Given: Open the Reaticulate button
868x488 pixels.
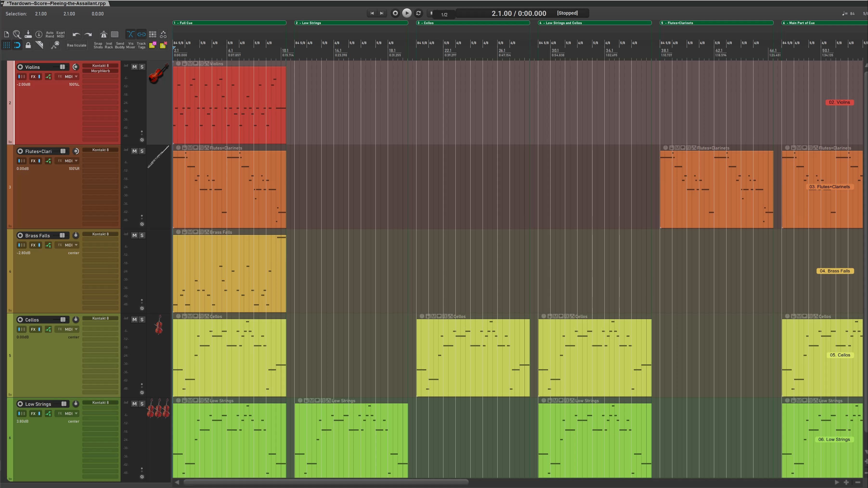Looking at the screenshot, I should point(77,45).
